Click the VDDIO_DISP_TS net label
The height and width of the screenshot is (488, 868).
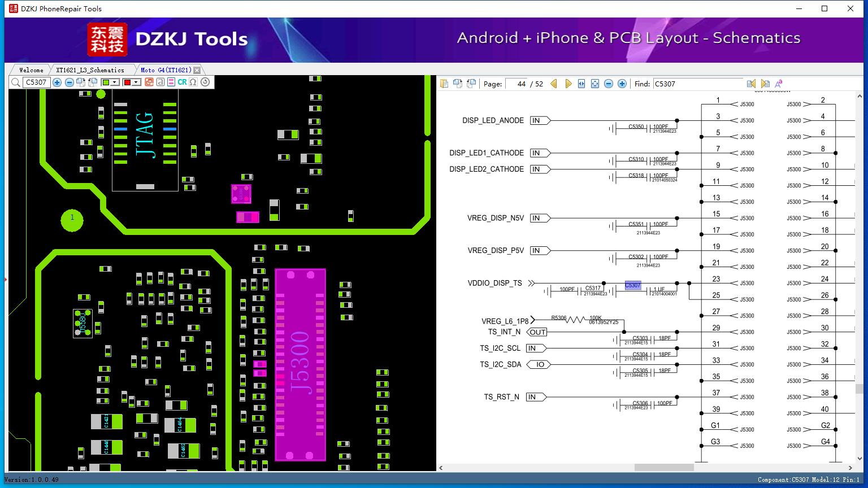[495, 283]
